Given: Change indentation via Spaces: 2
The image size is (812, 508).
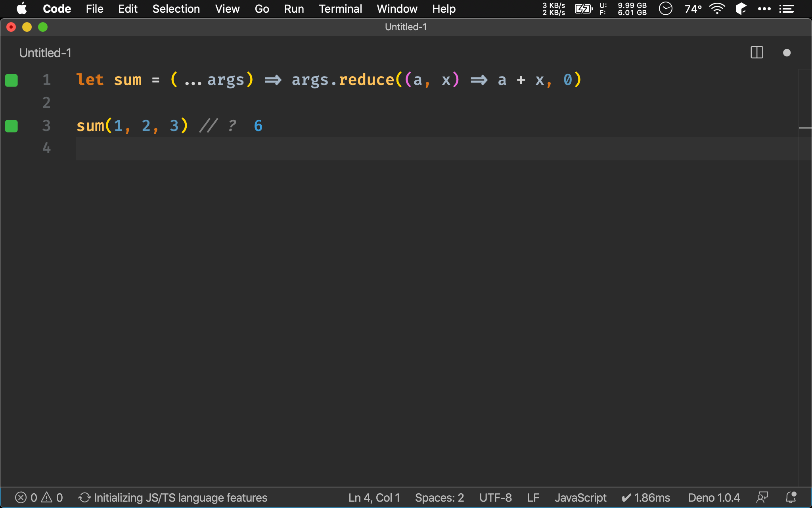Looking at the screenshot, I should point(439,498).
